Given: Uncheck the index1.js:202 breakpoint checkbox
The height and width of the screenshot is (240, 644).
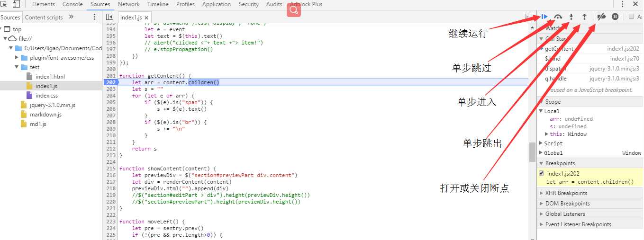Looking at the screenshot, I should (x=542, y=173).
